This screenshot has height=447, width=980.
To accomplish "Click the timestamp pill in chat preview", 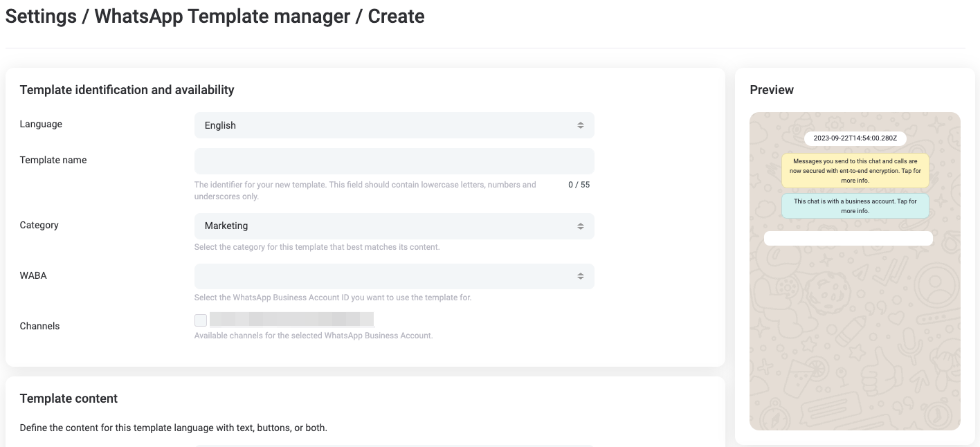I will [x=855, y=138].
